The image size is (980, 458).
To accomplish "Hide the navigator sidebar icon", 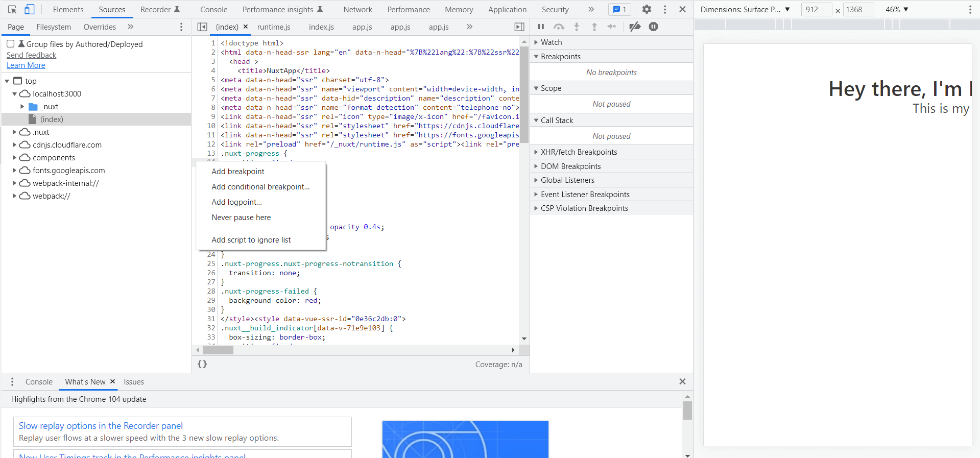I will pos(202,27).
